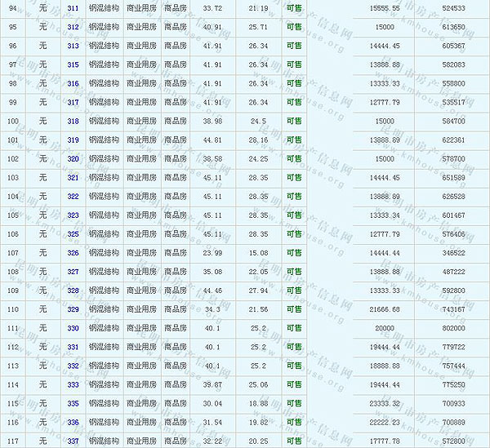Viewport: 490px width, 448px height.
Task: Select room 317 link
Action: [73, 102]
